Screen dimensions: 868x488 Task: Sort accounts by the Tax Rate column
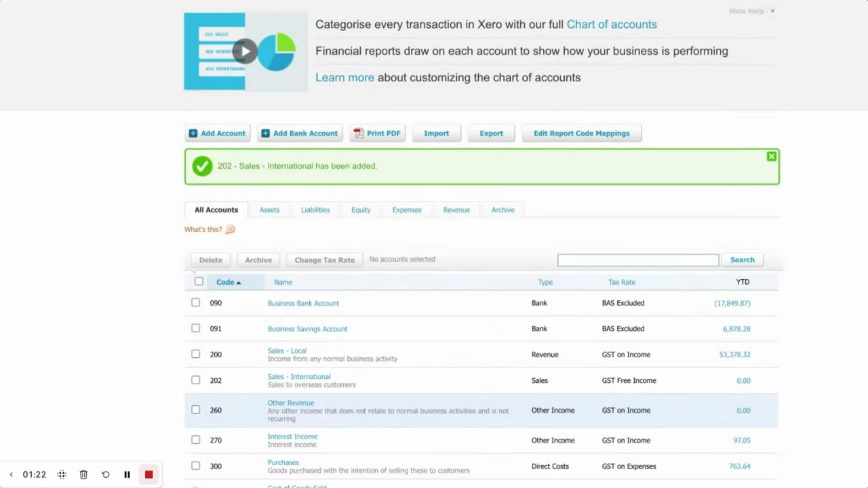[622, 283]
